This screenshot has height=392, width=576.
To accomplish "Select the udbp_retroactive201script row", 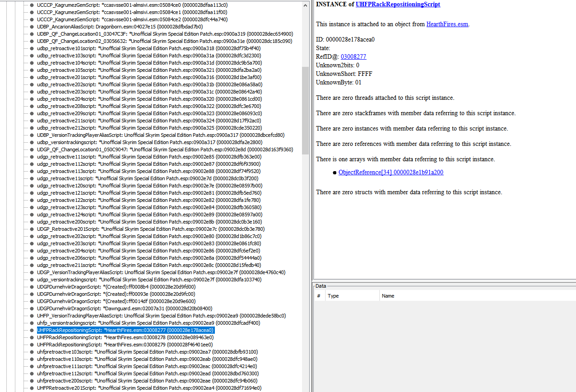I will click(x=149, y=77).
